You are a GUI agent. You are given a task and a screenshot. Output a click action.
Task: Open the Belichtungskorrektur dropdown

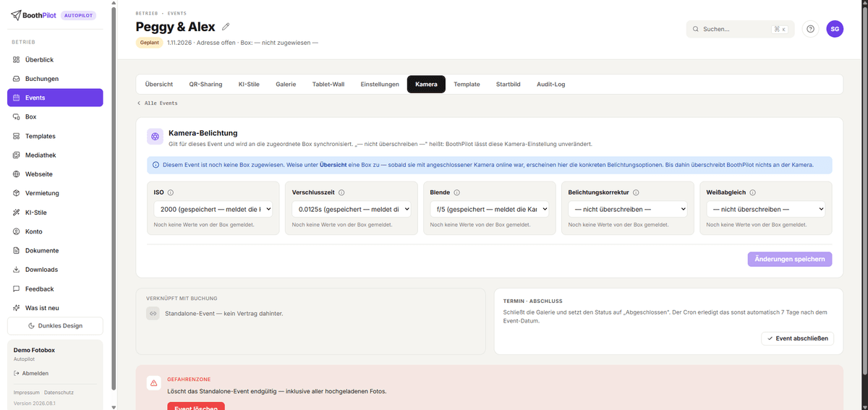coord(627,209)
